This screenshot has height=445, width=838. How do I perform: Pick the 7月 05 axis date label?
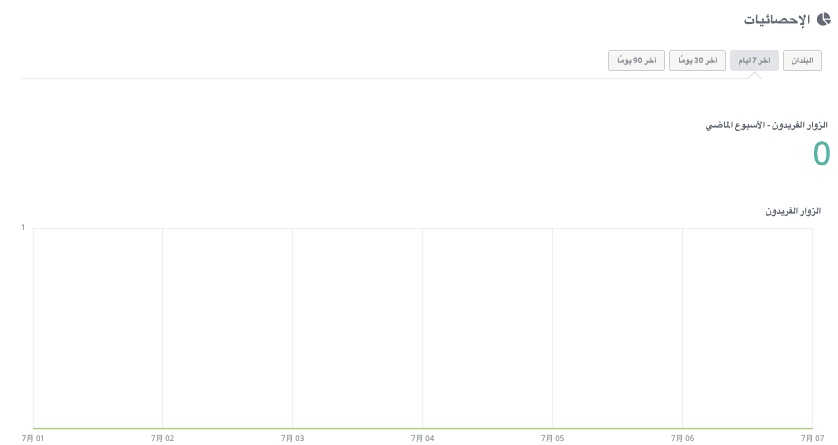coord(552,439)
